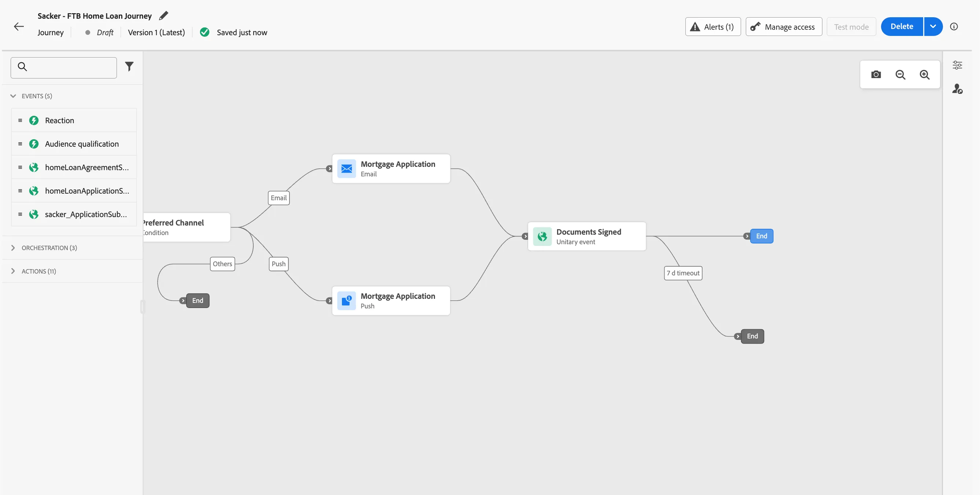This screenshot has width=980, height=495.
Task: Click the Journey breadcrumb label
Action: click(51, 32)
